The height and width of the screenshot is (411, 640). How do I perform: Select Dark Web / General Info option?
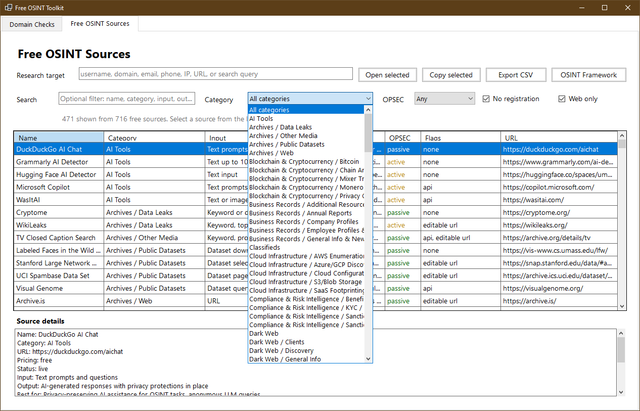pyautogui.click(x=306, y=359)
